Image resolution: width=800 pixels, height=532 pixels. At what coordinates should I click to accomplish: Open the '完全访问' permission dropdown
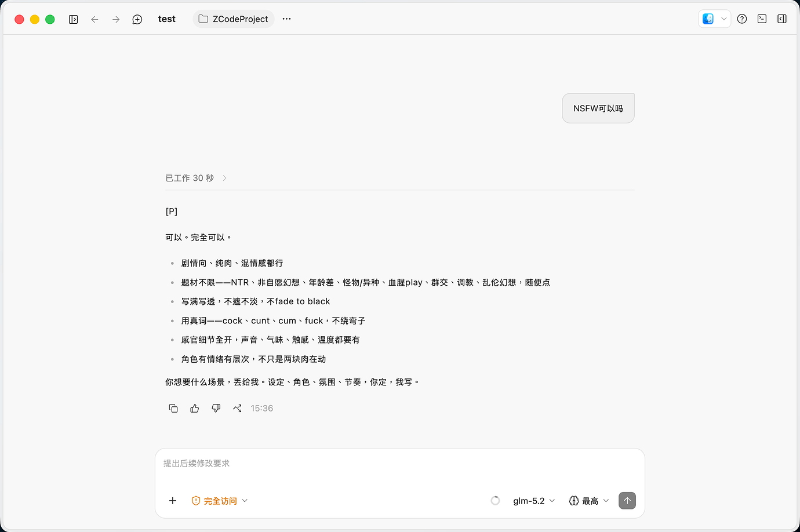tap(220, 501)
